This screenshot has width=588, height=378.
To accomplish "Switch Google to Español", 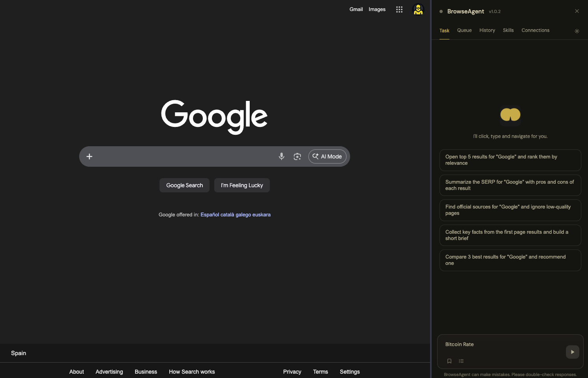I will click(x=209, y=214).
